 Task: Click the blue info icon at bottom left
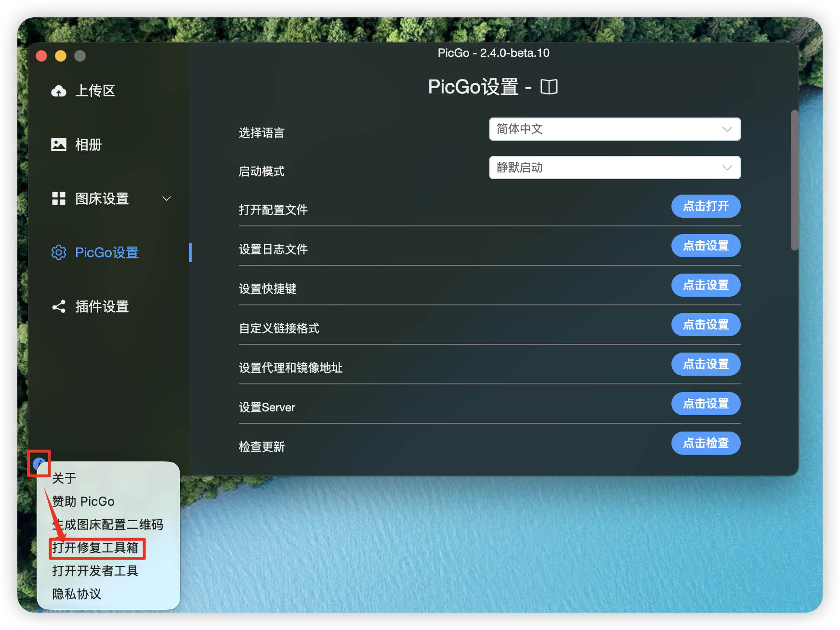(x=39, y=464)
